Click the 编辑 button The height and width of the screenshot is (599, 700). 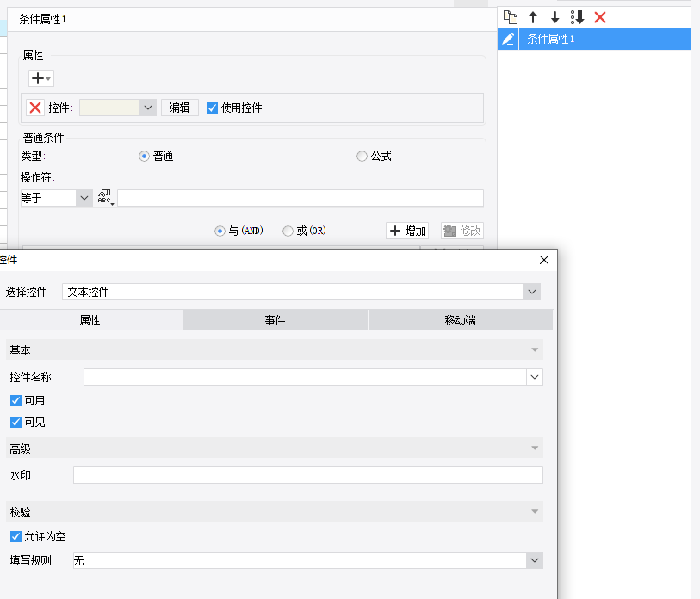pos(179,108)
